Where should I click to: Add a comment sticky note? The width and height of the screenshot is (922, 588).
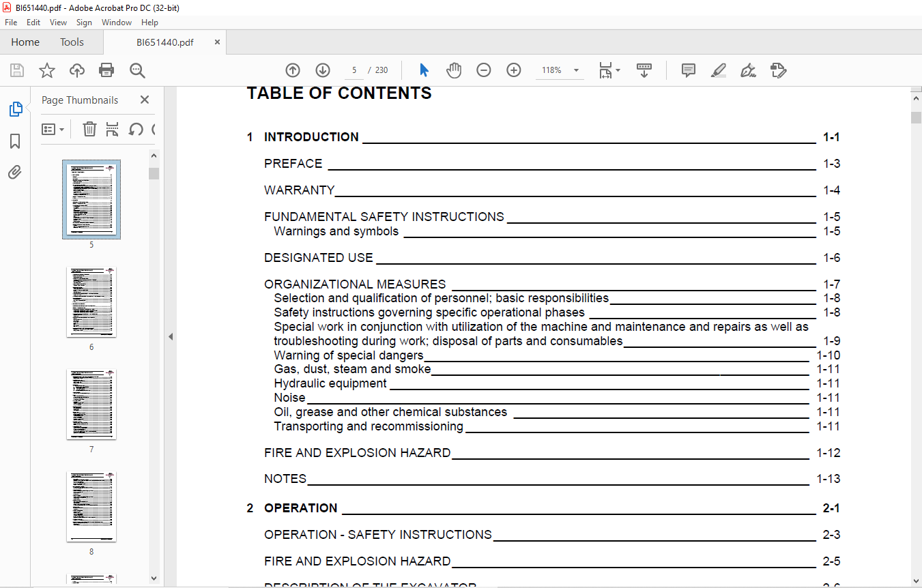pos(689,70)
